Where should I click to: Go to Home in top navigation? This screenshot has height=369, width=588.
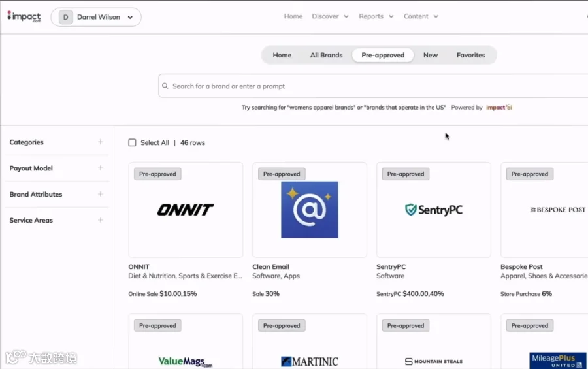tap(293, 16)
